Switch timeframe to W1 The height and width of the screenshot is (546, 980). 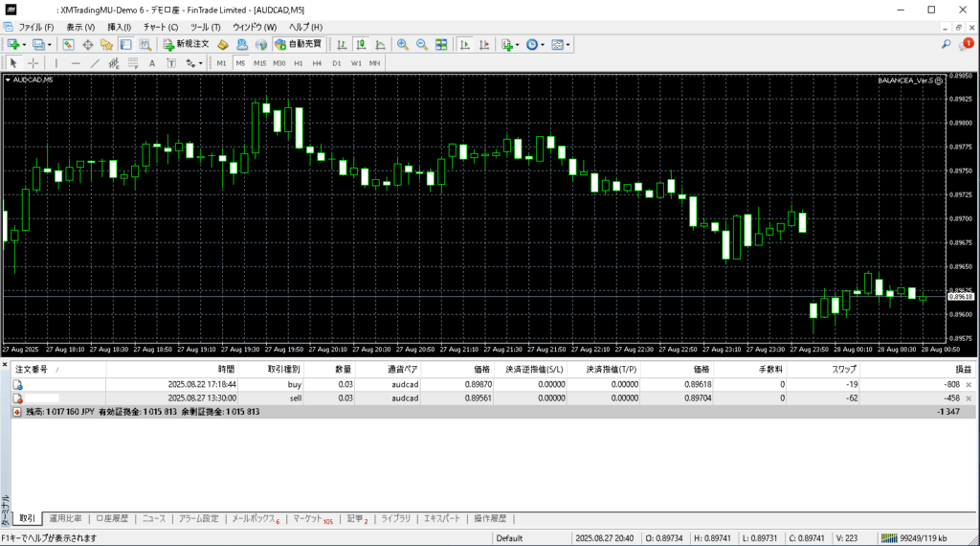(x=356, y=63)
